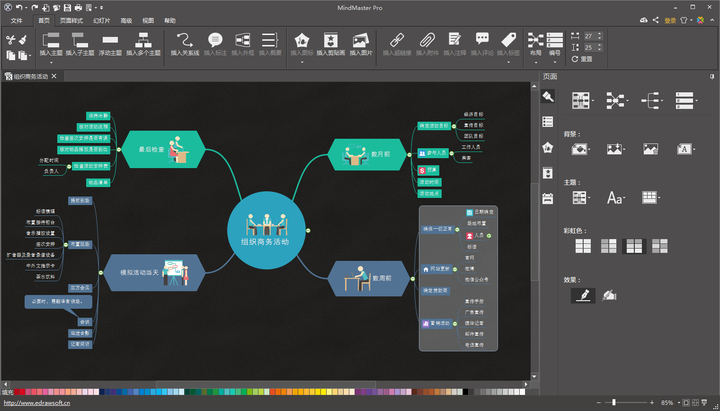This screenshot has height=411, width=720.
Task: Open the theme font Aa dropdown
Action: pos(616,198)
